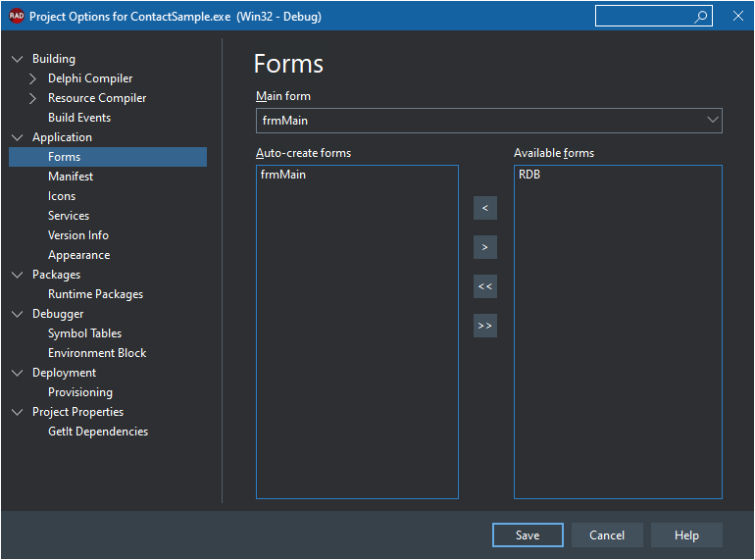Expand the Delphi Compiler node
Image resolution: width=755 pixels, height=560 pixels.
coord(32,78)
